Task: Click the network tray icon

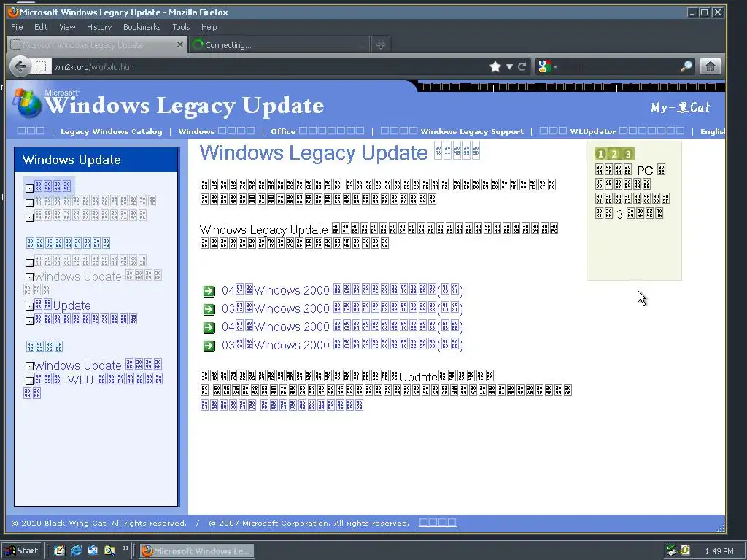Action: [x=672, y=551]
